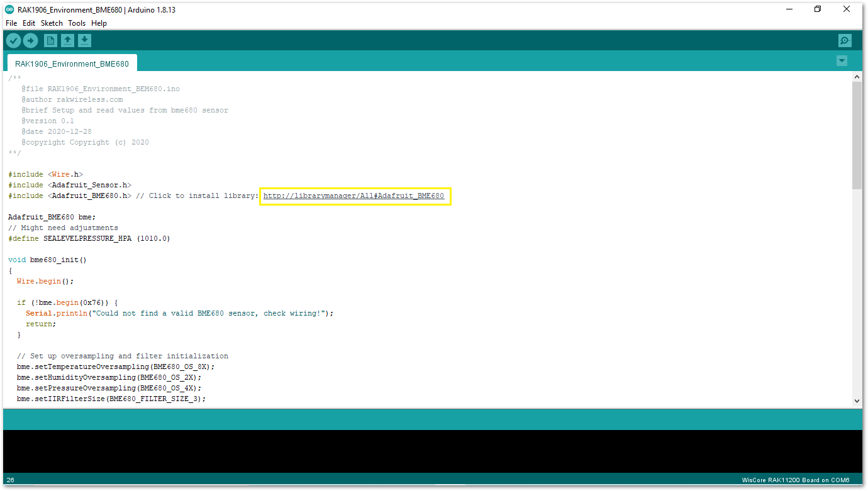Click the '@version 0.1' comment line
868x491 pixels.
tap(48, 121)
